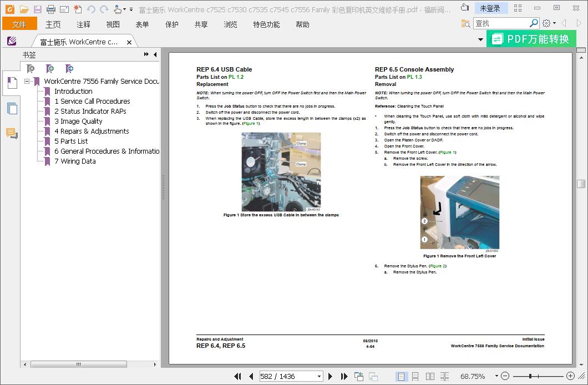Open the page number dropdown arrow
The height and width of the screenshot is (385, 588).
click(x=319, y=376)
